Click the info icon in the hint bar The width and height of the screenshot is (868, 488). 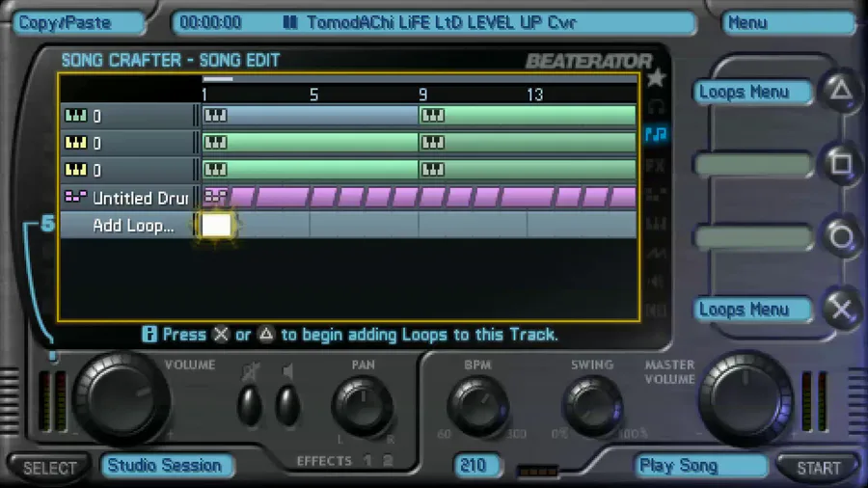point(149,335)
